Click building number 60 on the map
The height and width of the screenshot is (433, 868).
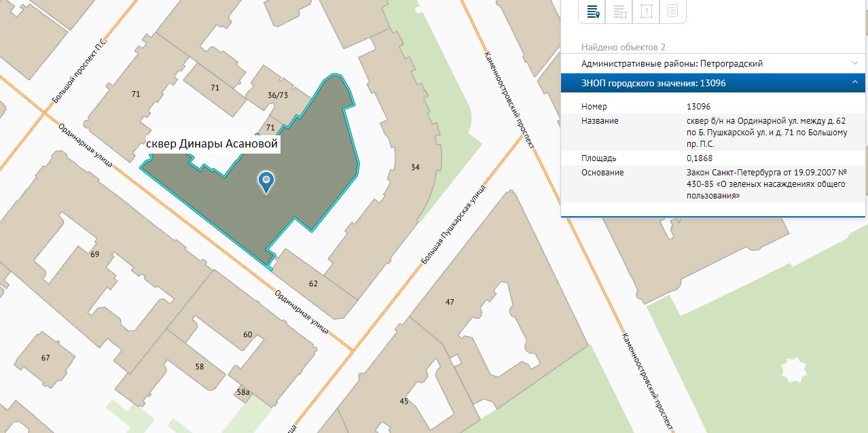tap(247, 334)
